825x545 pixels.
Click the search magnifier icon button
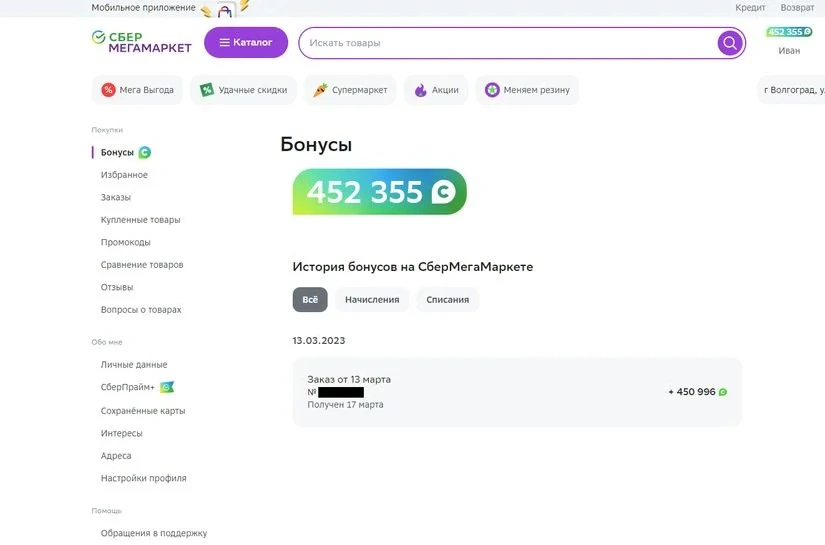tap(730, 43)
